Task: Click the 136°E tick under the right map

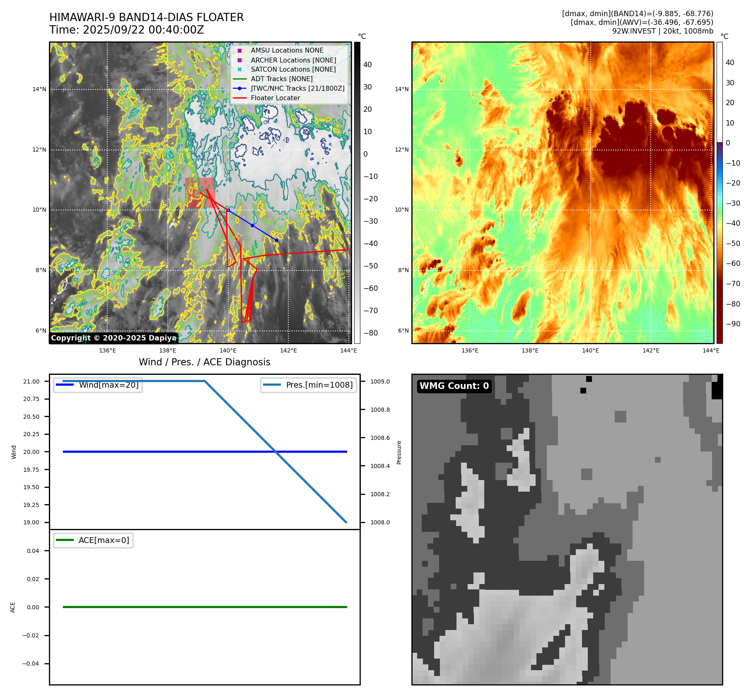Action: click(x=470, y=350)
